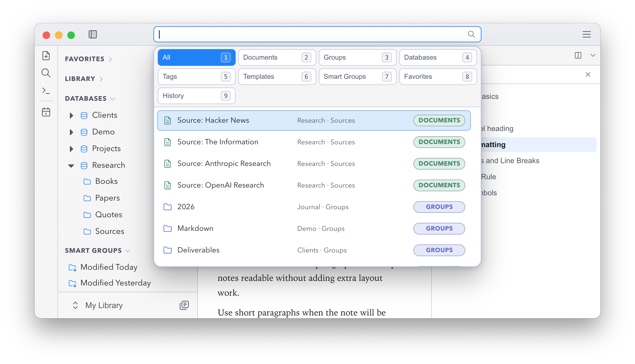Click the new document icon in left rail
This screenshot has height=364, width=635.
click(x=46, y=56)
